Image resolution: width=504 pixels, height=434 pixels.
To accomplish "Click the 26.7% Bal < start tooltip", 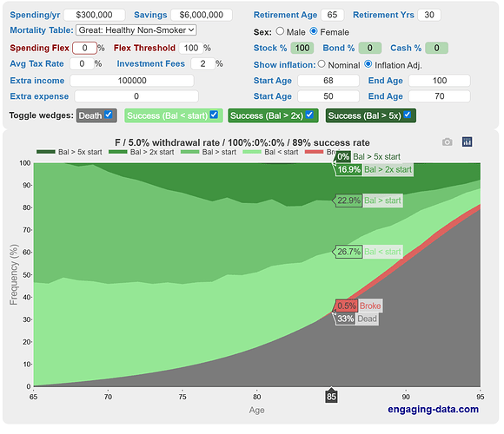I will [x=368, y=252].
